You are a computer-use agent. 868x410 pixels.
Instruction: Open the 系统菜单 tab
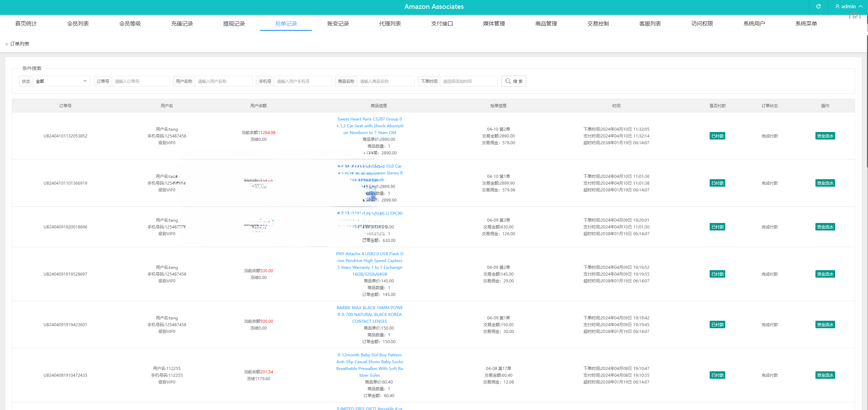[x=806, y=23]
